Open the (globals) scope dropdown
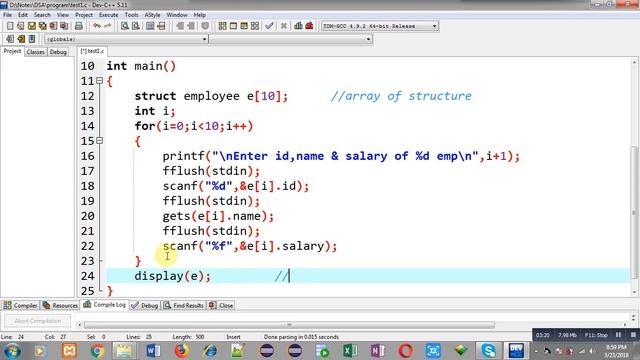640x360 pixels. (x=126, y=39)
